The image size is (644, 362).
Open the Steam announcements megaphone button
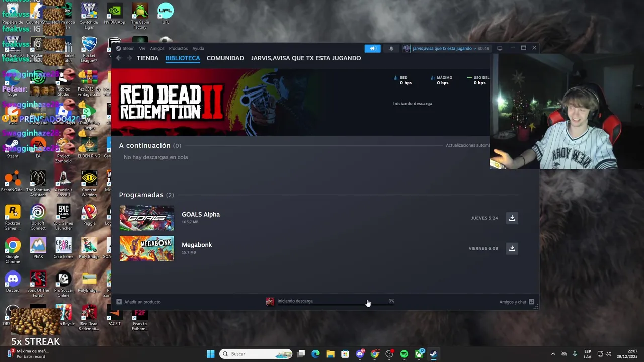(x=373, y=48)
